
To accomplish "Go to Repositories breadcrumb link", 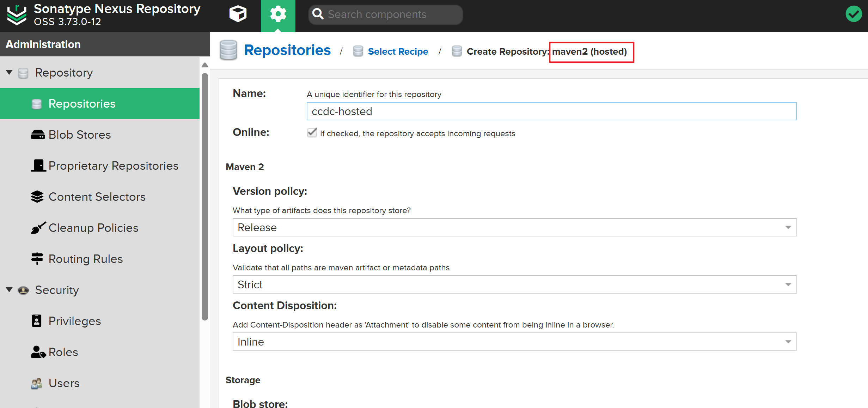I will click(x=287, y=50).
